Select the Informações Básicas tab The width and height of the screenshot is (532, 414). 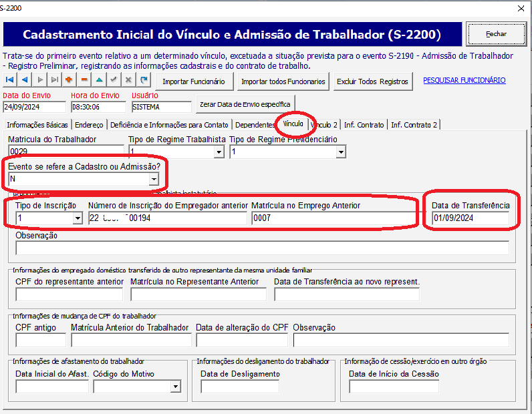pos(37,125)
